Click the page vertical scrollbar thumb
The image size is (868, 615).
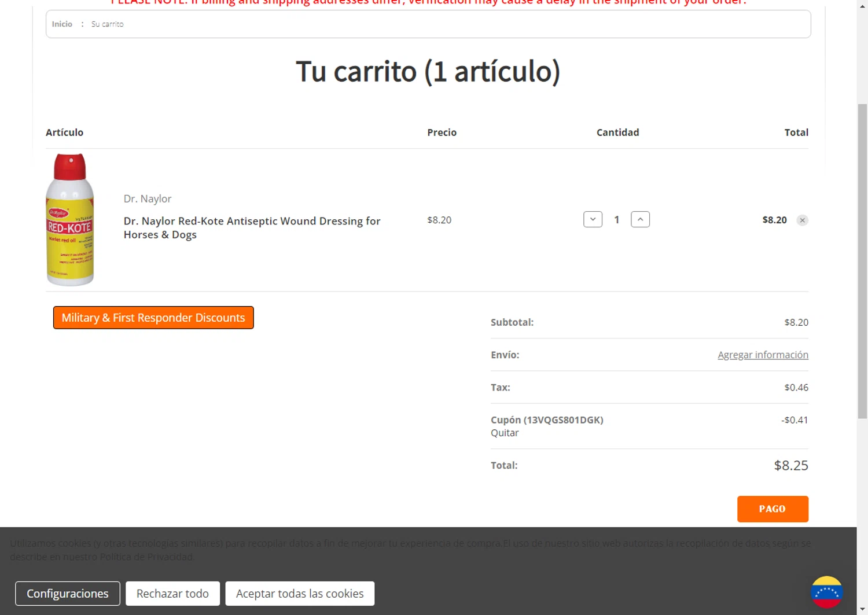coord(862,261)
